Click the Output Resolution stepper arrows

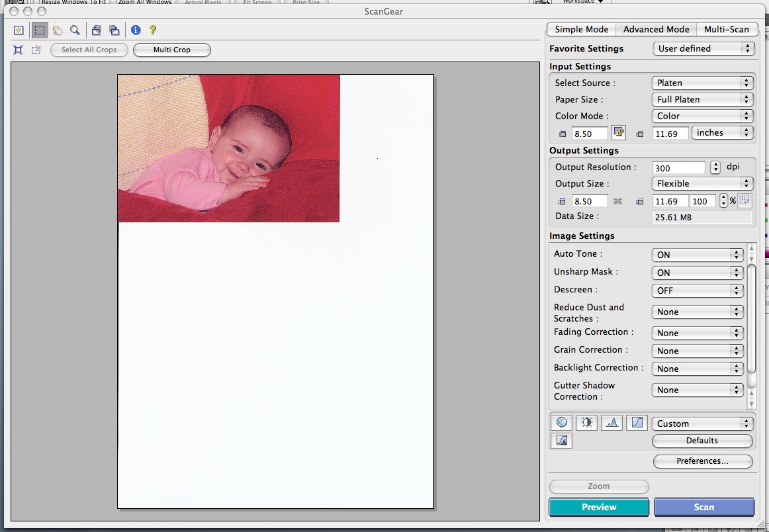715,167
